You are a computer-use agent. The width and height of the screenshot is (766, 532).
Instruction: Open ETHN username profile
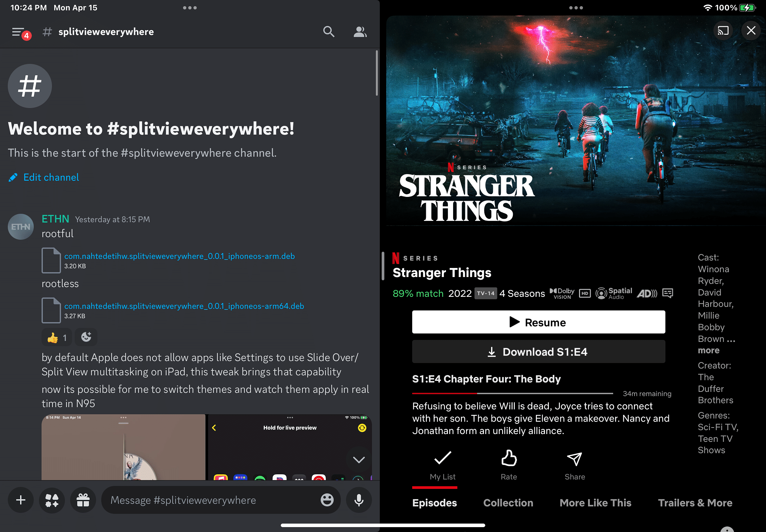(x=56, y=219)
